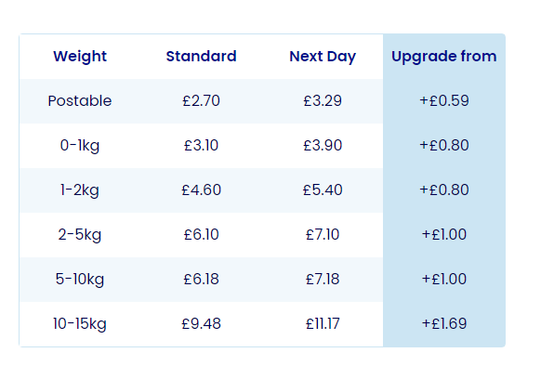Viewport: 554px width, 392px height.
Task: Click the Standard column header
Action: point(201,57)
